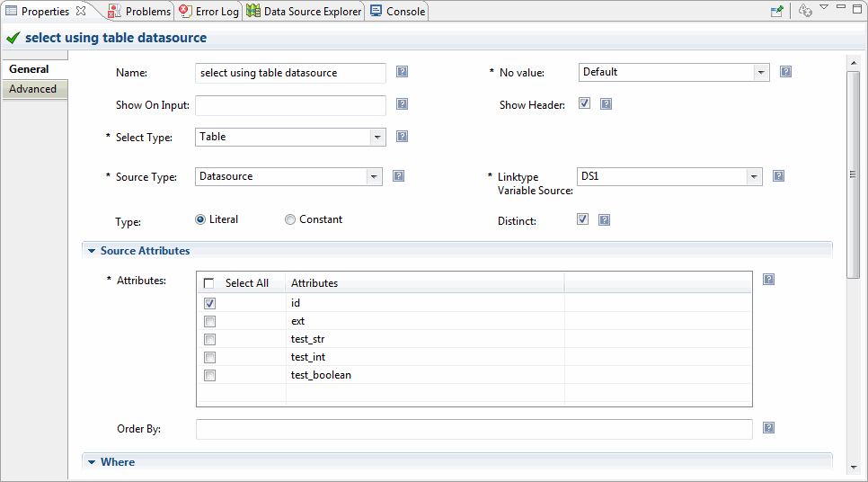The image size is (868, 482).
Task: Check the ext attribute checkbox
Action: click(209, 321)
